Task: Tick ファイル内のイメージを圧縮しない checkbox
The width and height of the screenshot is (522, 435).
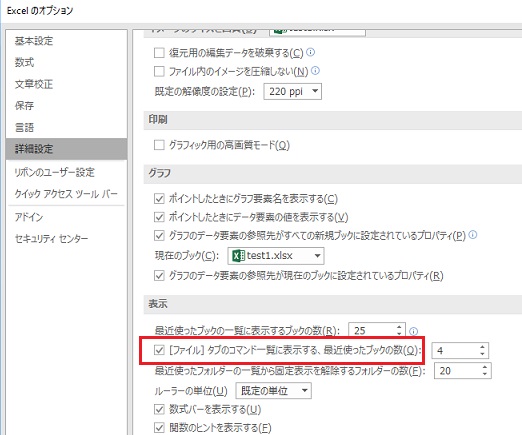Action: tap(159, 71)
